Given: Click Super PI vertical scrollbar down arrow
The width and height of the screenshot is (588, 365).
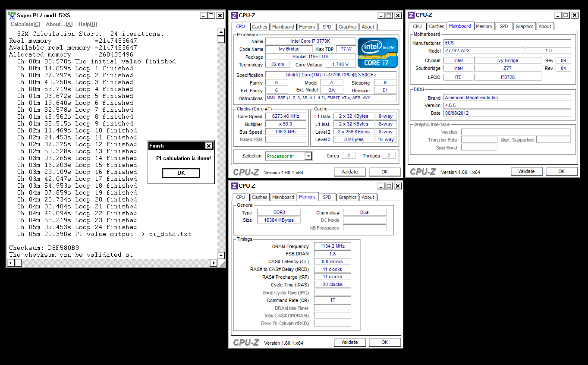Looking at the screenshot, I should [221, 255].
